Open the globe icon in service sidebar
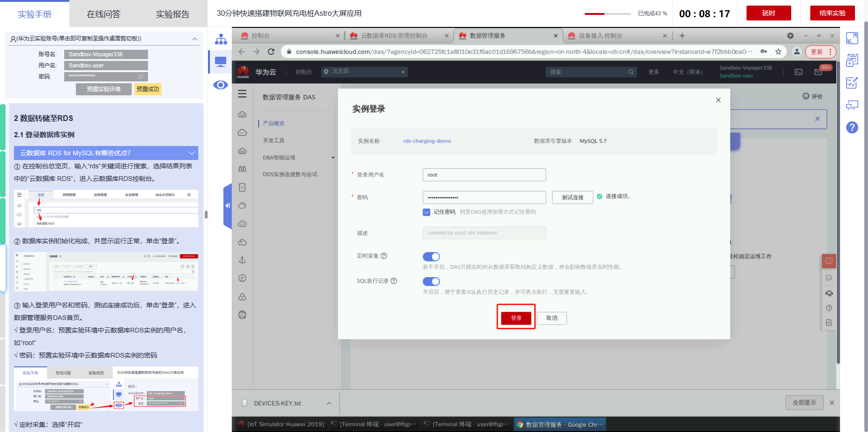Screen dimensions: 868x432 point(242,315)
